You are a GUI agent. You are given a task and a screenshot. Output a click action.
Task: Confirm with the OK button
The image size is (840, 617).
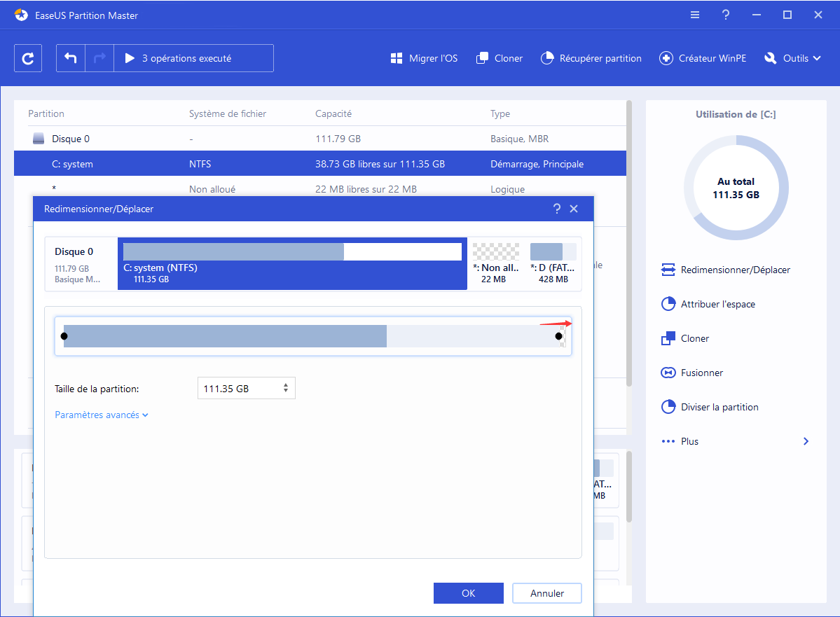468,593
